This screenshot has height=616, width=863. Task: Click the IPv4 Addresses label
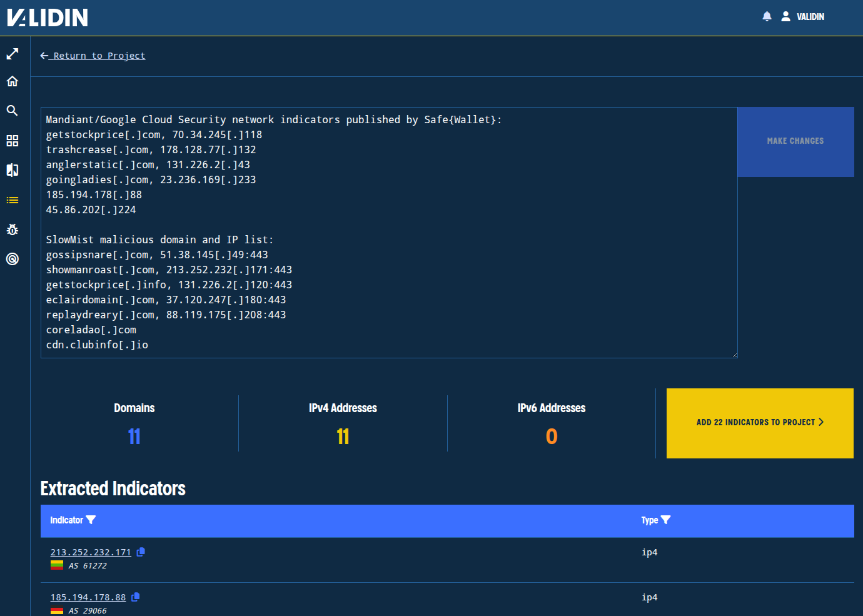click(x=343, y=408)
